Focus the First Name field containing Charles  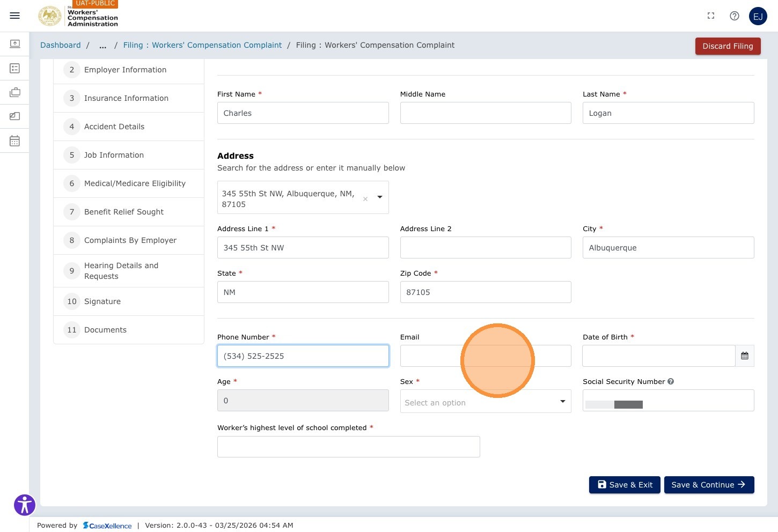coord(303,113)
